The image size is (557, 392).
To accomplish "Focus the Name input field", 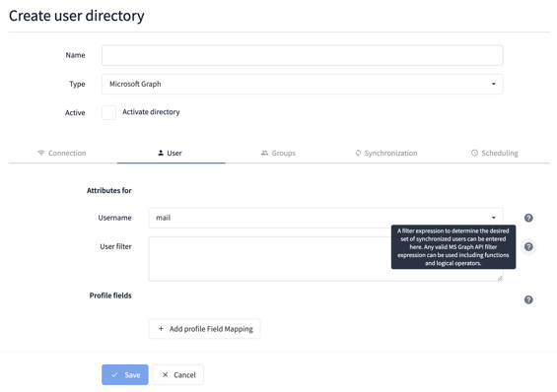I will (303, 55).
